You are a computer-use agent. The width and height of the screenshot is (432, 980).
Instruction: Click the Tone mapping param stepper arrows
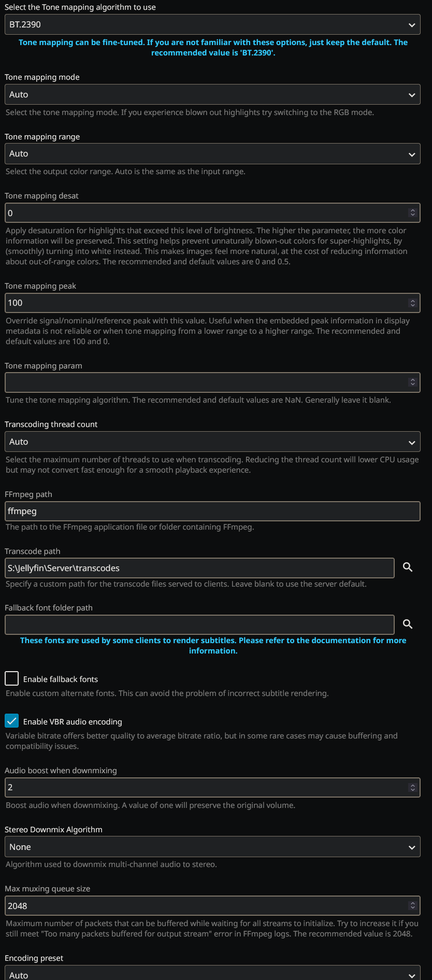pyautogui.click(x=412, y=382)
